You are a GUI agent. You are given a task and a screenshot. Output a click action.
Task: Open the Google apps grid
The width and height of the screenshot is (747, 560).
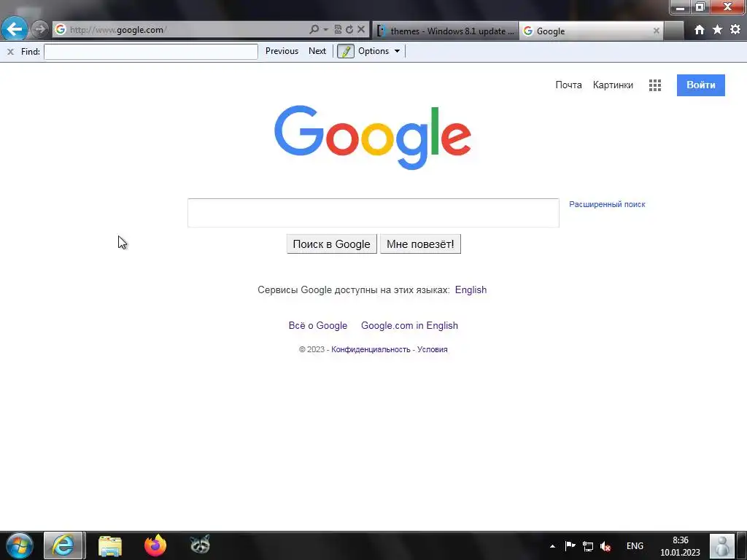[x=654, y=85]
